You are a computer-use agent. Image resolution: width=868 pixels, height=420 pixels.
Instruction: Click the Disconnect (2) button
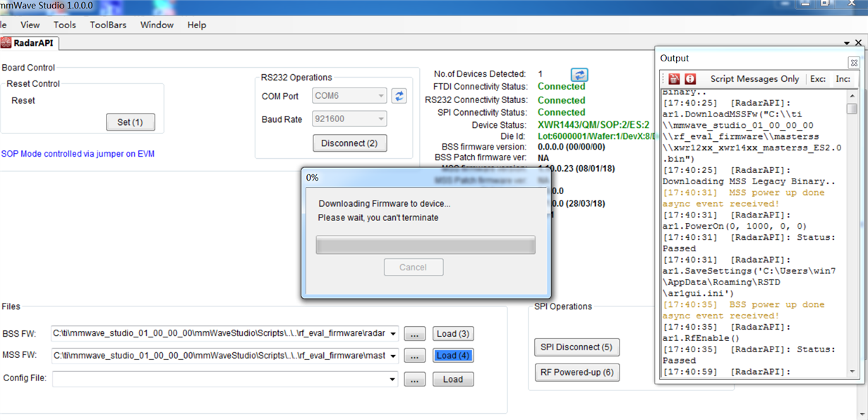349,143
